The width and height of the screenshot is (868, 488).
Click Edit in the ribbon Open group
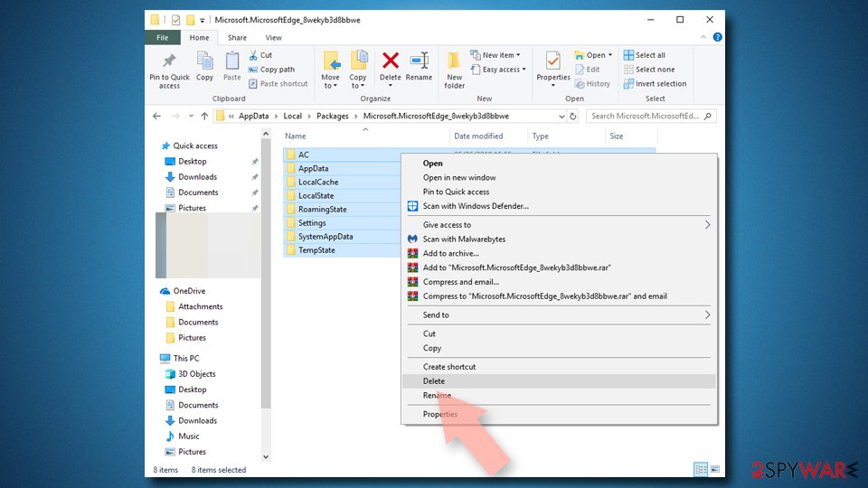[x=588, y=70]
